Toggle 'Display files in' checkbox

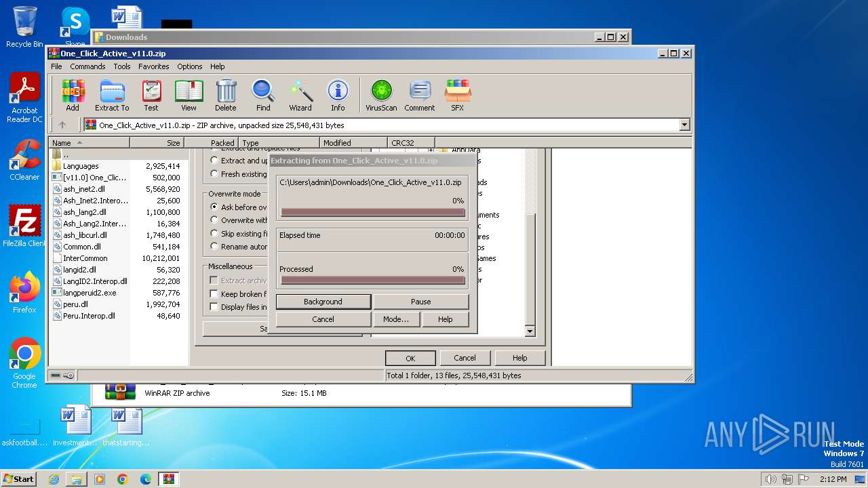click(214, 307)
